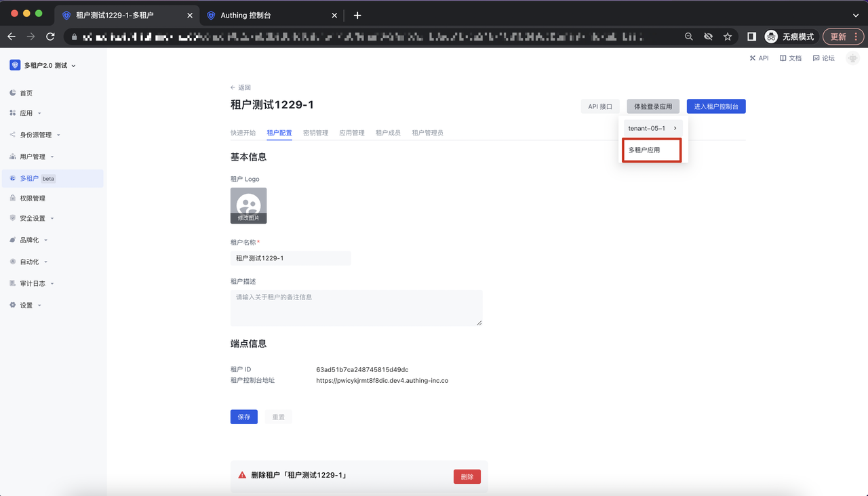Bookmark this page with star icon
The width and height of the screenshot is (868, 496).
[728, 37]
